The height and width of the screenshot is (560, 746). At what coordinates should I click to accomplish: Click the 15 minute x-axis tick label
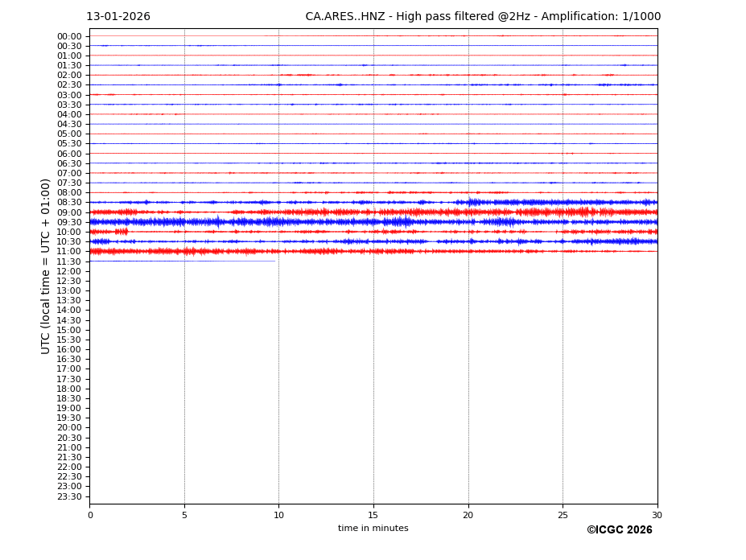pos(373,516)
